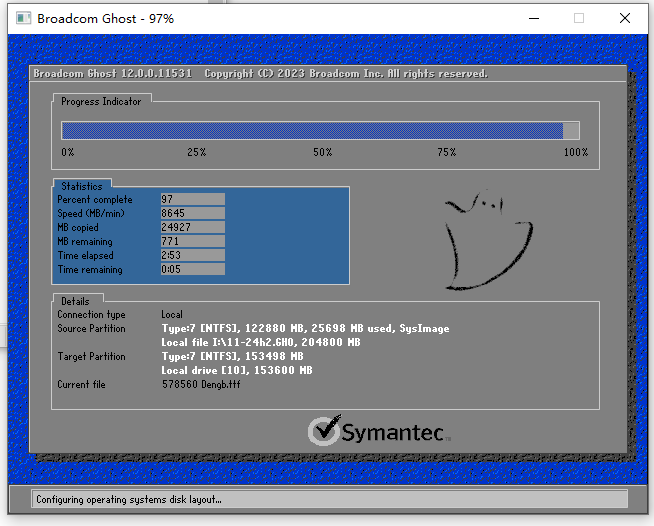The width and height of the screenshot is (654, 526).
Task: Select the Percent complete value 97
Action: 193,199
